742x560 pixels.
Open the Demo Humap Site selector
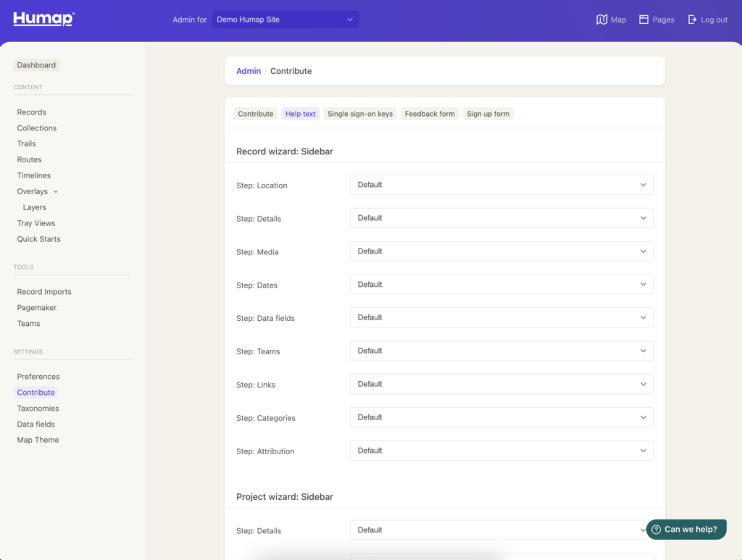point(285,19)
